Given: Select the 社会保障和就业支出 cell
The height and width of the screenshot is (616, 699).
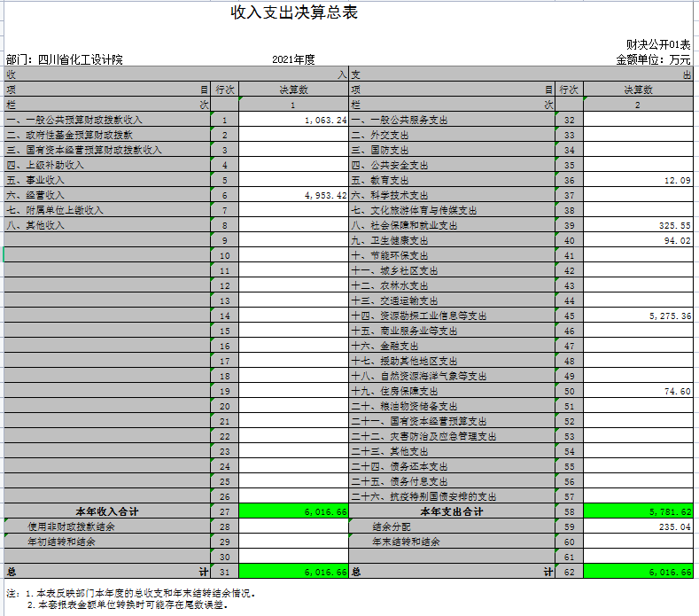Looking at the screenshot, I should point(452,225).
